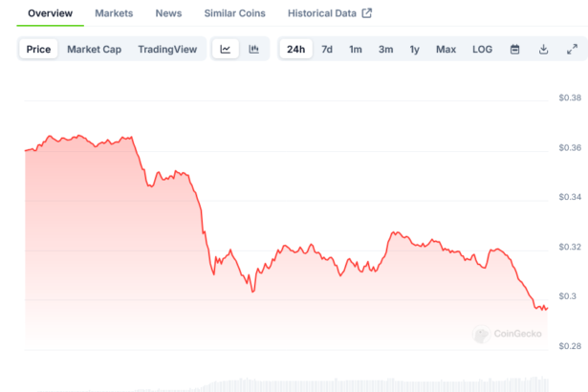The width and height of the screenshot is (588, 392).
Task: Switch chart to Market Cap mode
Action: tap(94, 50)
